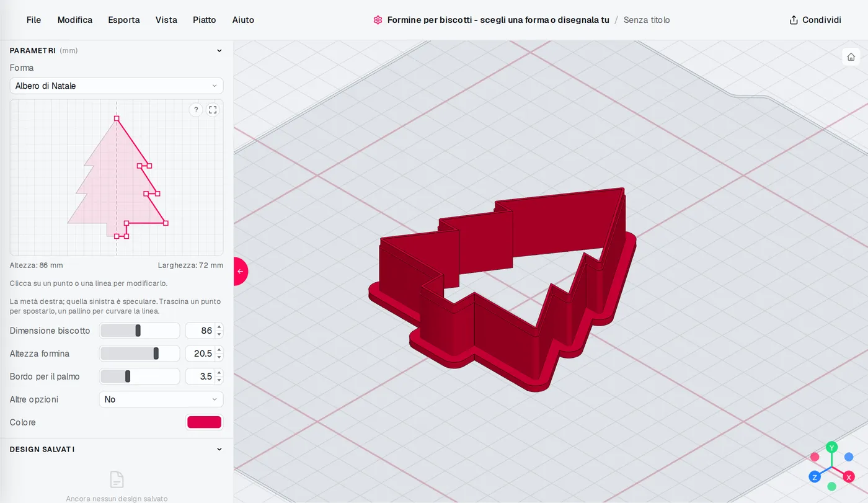Screen dimensions: 868x503
Task: Select the top tree apex control point
Action: pos(117,118)
